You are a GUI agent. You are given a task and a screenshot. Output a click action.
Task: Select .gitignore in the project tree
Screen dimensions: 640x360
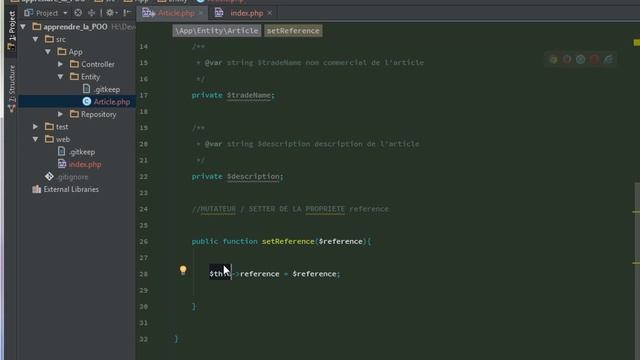(72, 177)
